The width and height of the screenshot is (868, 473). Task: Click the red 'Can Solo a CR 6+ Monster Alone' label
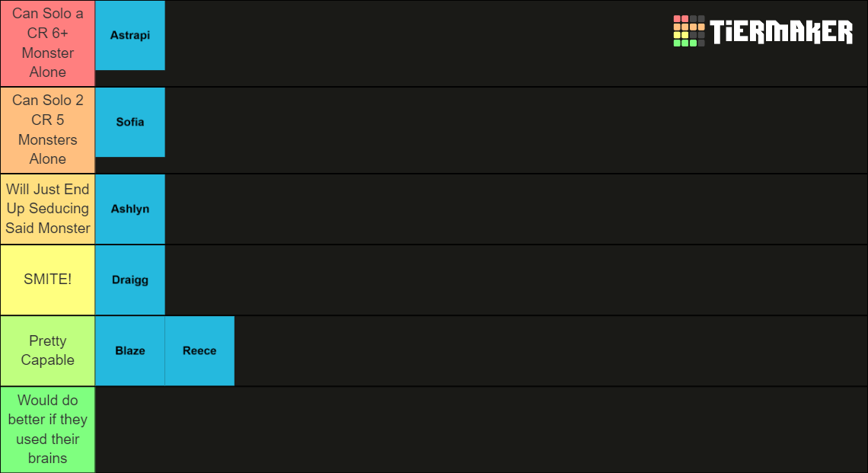pos(48,43)
